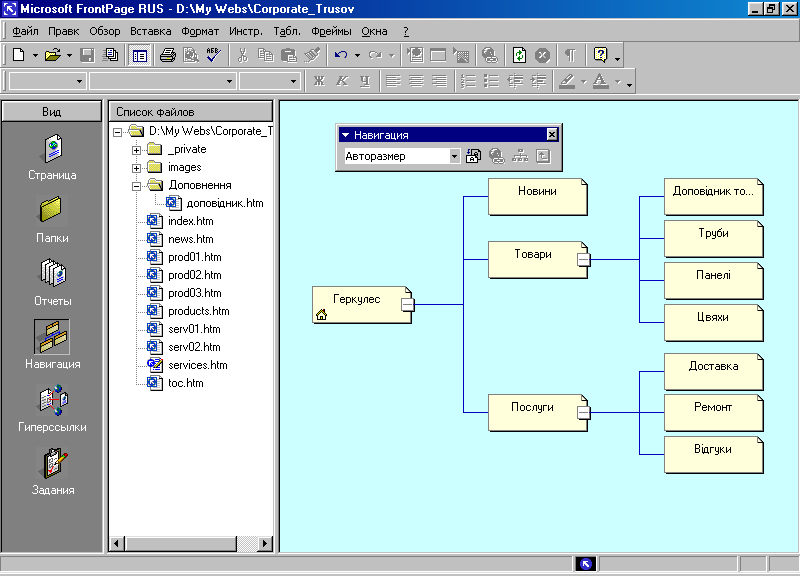The height and width of the screenshot is (576, 800).
Task: Click the Paste clipboard icon
Action: (x=289, y=55)
